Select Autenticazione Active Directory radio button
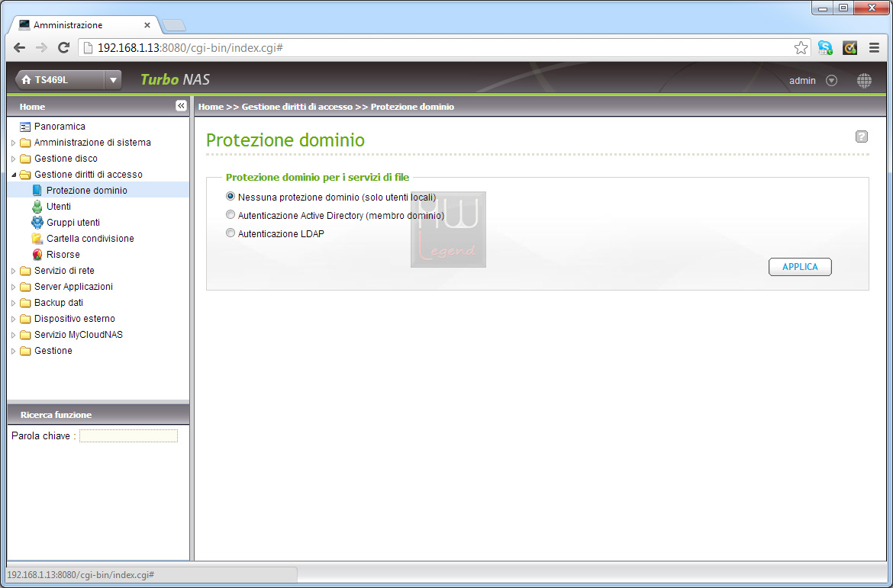Viewport: 893px width, 588px height. pyautogui.click(x=230, y=214)
